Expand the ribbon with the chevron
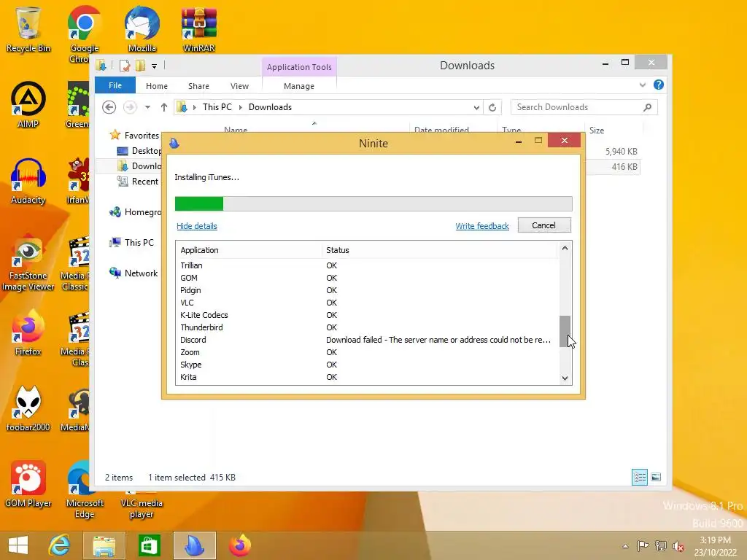 [x=642, y=85]
